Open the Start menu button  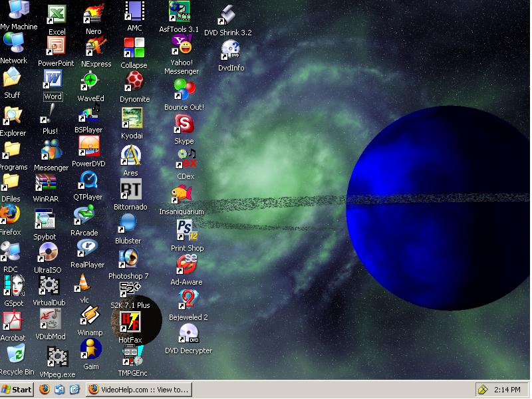pyautogui.click(x=16, y=390)
